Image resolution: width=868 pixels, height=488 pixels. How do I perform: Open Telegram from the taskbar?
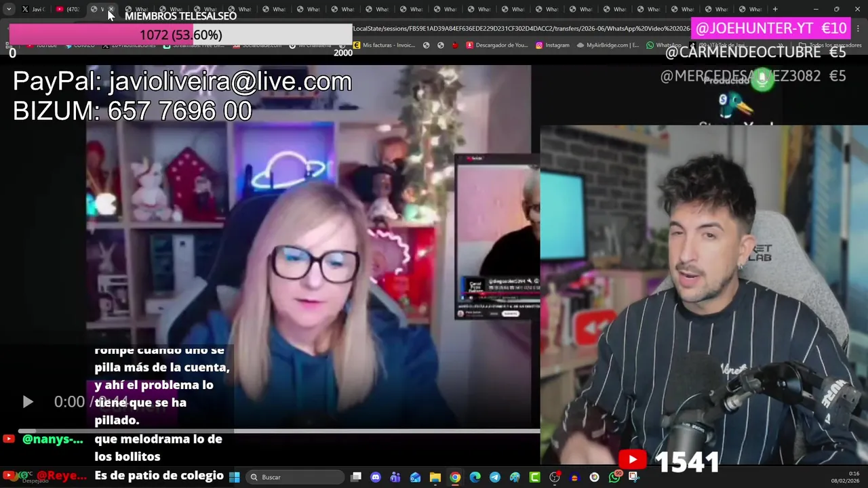tap(495, 477)
